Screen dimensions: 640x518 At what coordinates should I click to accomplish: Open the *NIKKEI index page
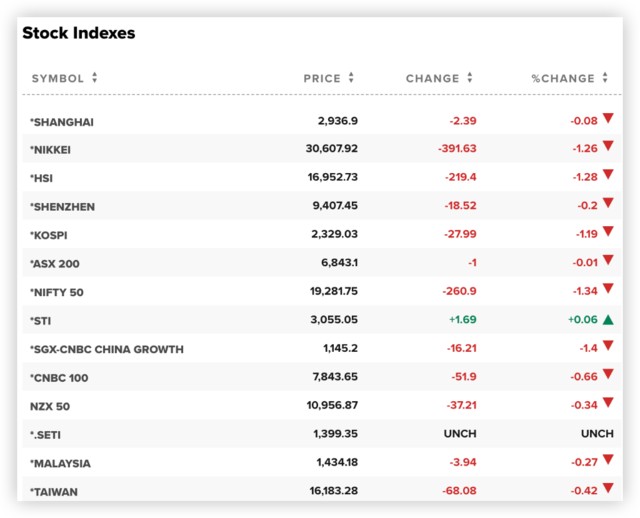[x=51, y=150]
